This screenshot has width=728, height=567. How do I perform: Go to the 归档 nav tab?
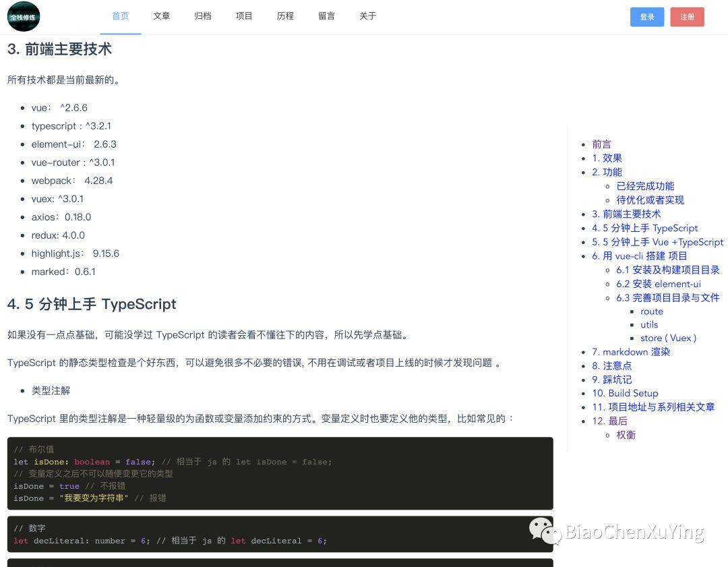pos(203,16)
